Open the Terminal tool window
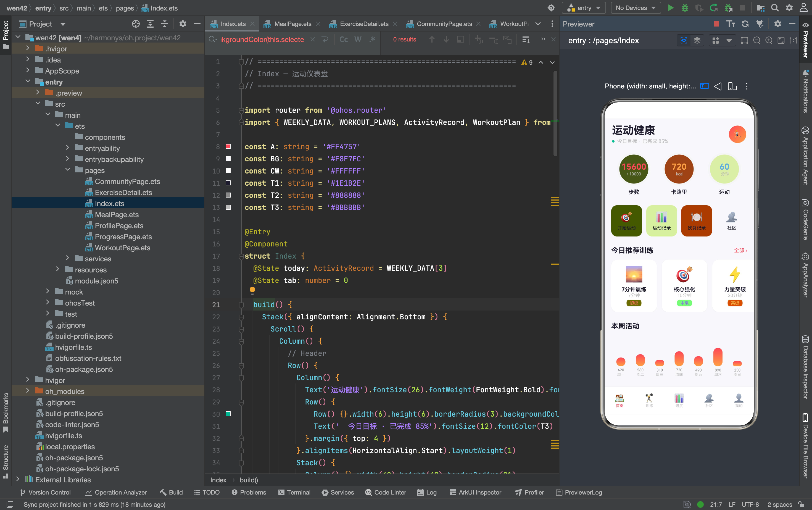 pos(294,493)
